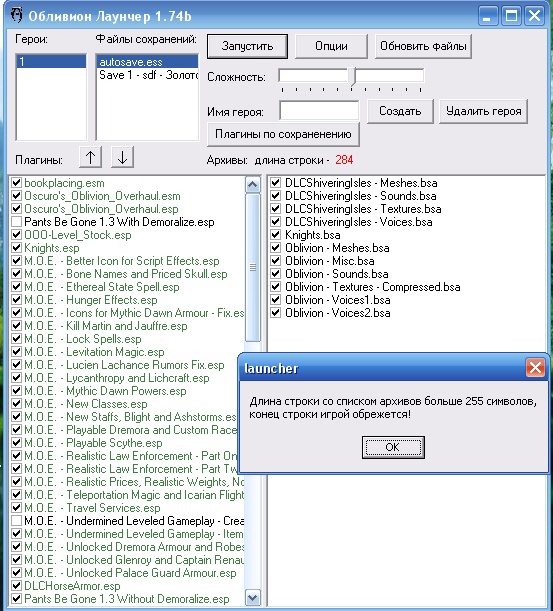
Task: Uncheck the bookplacing.esm plugin
Action: [x=16, y=183]
